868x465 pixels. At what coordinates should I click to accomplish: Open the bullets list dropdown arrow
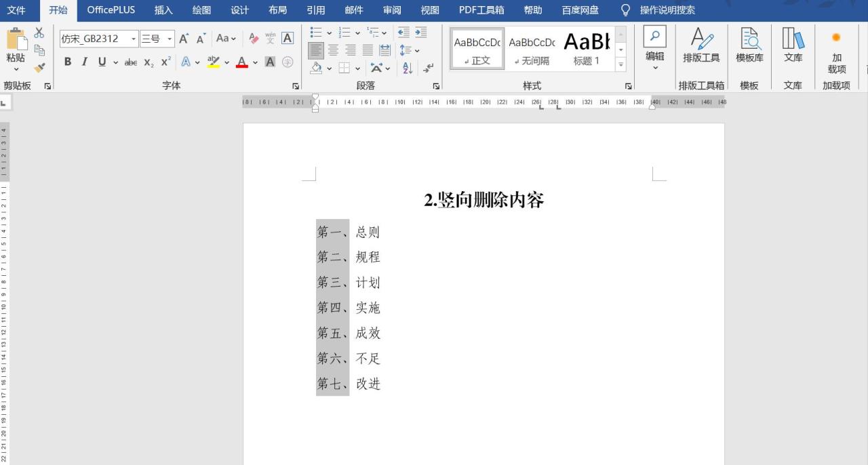[330, 33]
